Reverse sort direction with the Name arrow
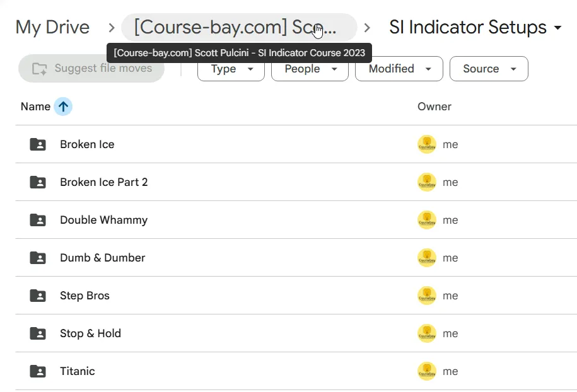The height and width of the screenshot is (392, 577). coord(63,107)
